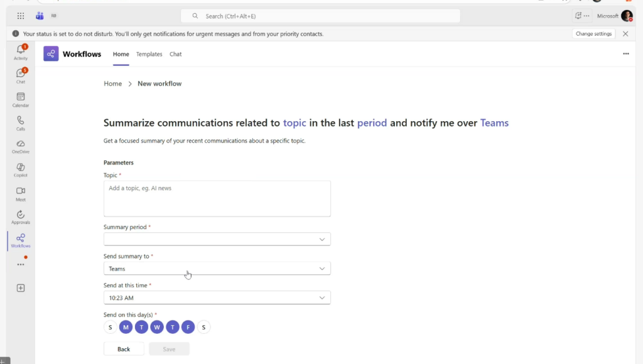The image size is (643, 364).
Task: Expand the Summary period dropdown
Action: [217, 239]
